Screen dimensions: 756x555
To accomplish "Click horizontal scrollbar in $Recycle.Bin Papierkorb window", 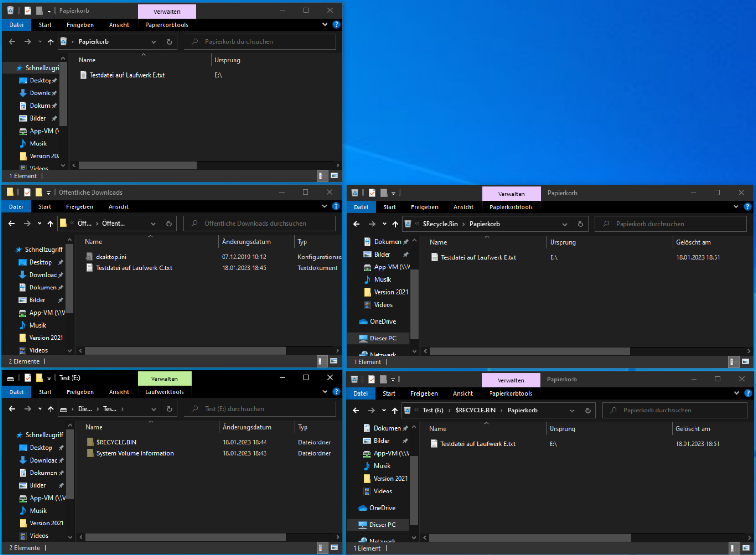I will pos(530,351).
